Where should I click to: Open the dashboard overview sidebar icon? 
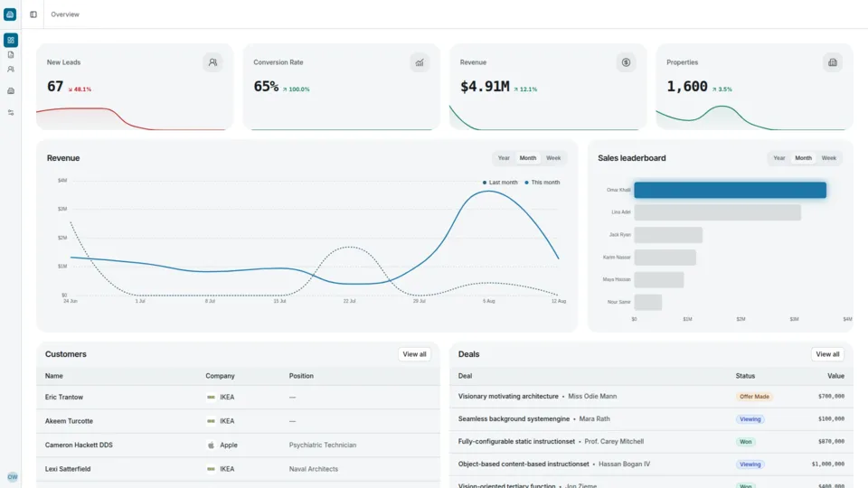11,40
